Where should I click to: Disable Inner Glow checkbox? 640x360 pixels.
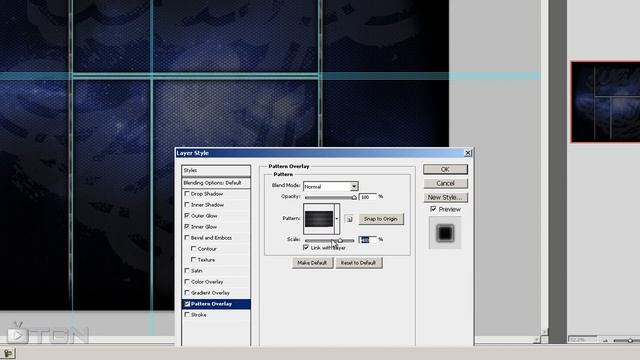(x=187, y=227)
